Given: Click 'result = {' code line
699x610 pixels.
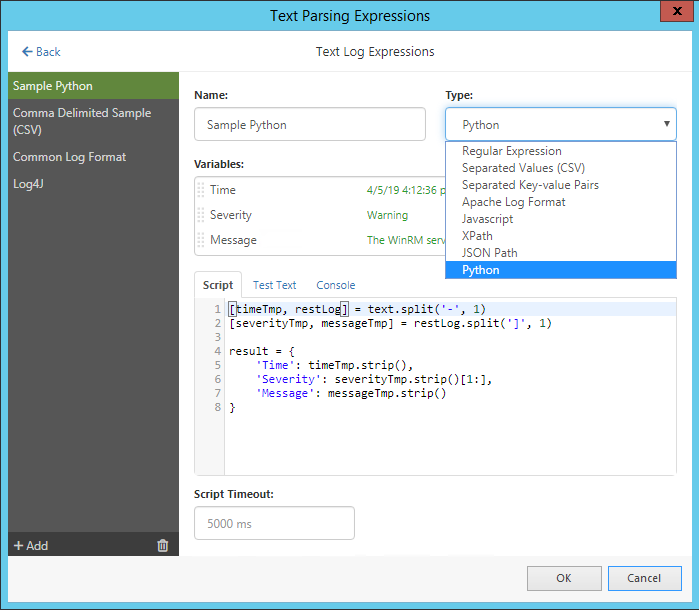Looking at the screenshot, I should pyautogui.click(x=262, y=351).
